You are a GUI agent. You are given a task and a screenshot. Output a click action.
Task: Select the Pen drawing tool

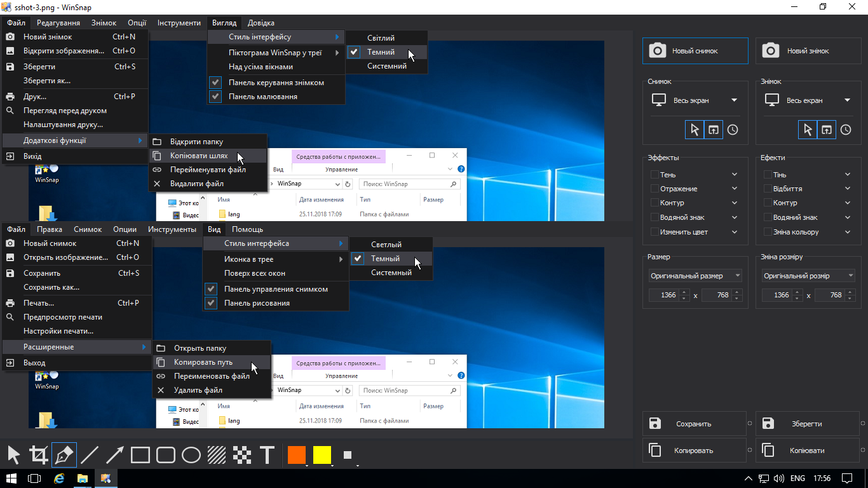pos(64,455)
